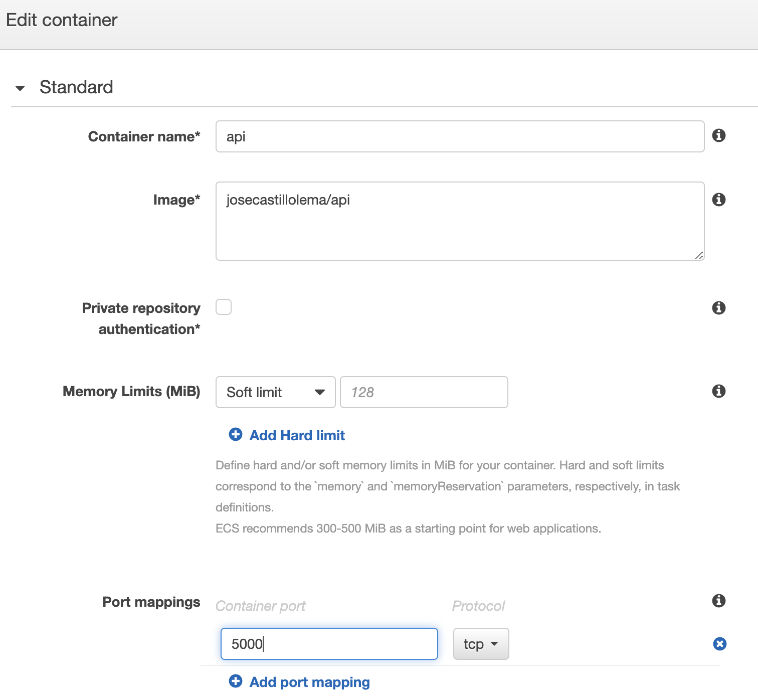Open the Soft limit dropdown
758x700 pixels.
pos(275,392)
